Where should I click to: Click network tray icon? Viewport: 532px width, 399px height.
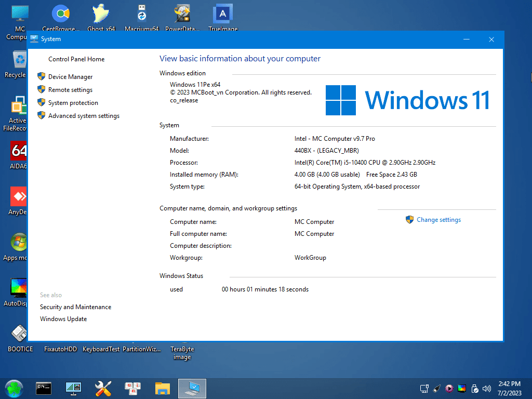[424, 389]
